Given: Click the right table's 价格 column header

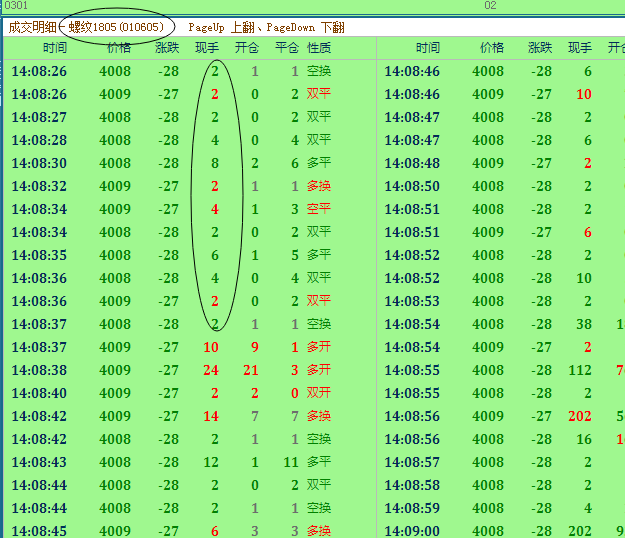Looking at the screenshot, I should point(491,48).
